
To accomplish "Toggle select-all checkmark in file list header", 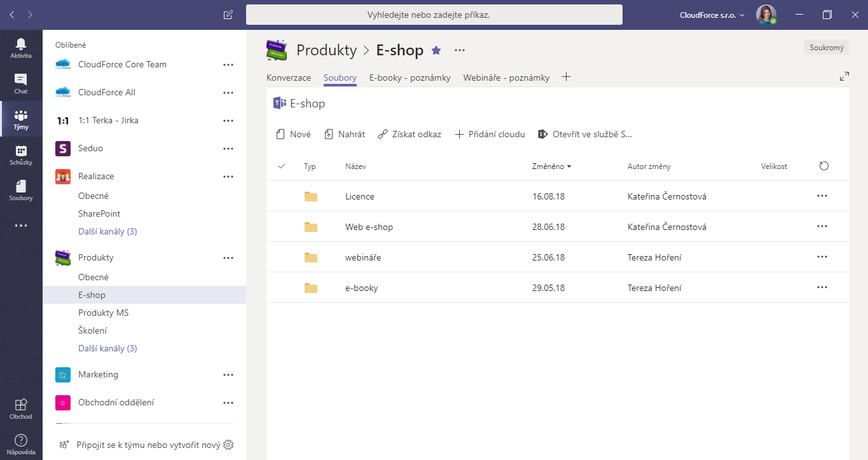I will pyautogui.click(x=282, y=166).
